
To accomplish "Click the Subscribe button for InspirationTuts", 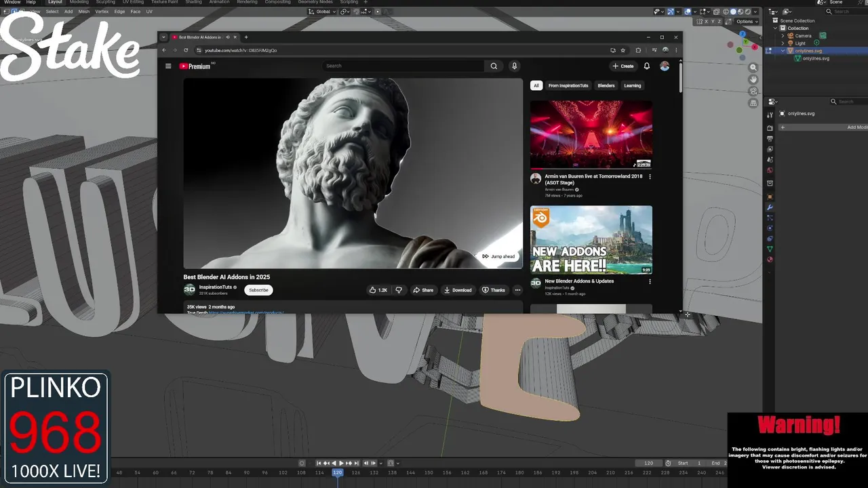I will click(258, 290).
